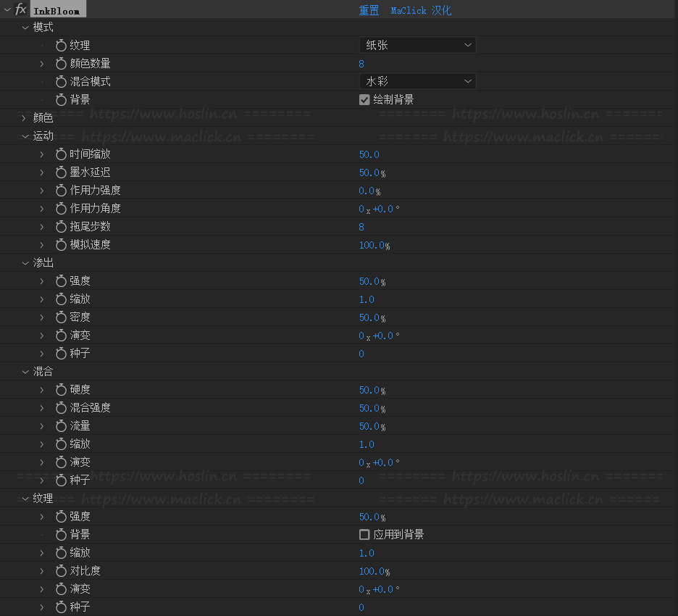Viewport: 678px width, 616px height.
Task: Click the 作用力强度 value 0.0
Action: point(367,191)
